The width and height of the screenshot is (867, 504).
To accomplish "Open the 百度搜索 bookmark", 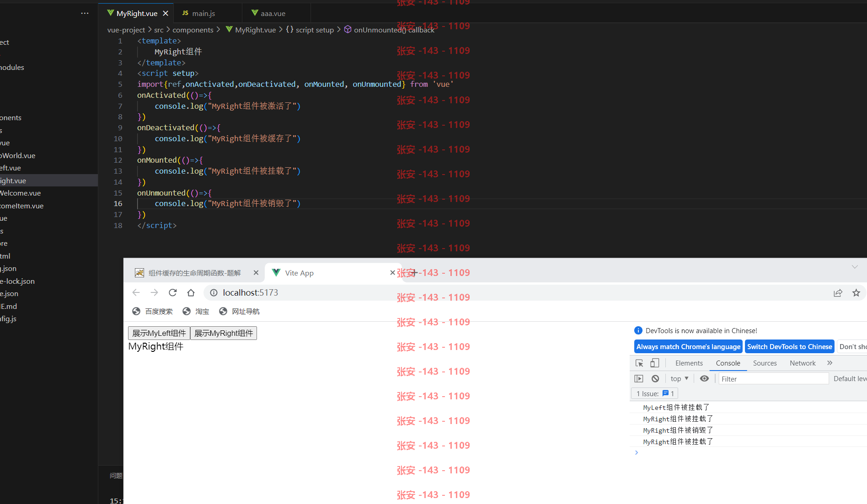I will [x=153, y=311].
